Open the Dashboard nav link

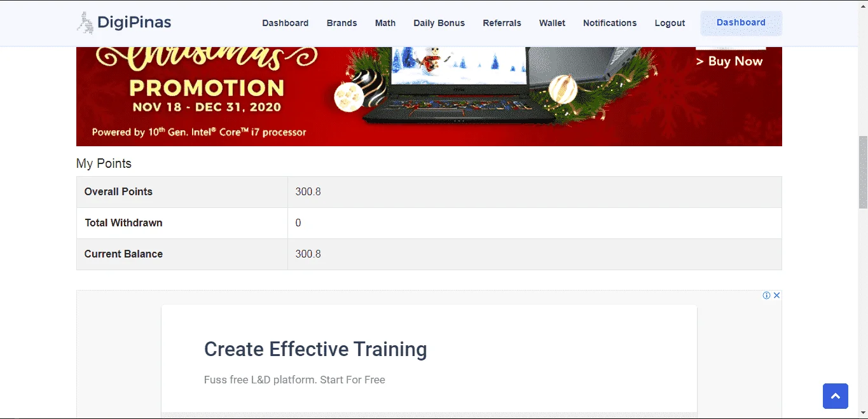click(x=286, y=23)
